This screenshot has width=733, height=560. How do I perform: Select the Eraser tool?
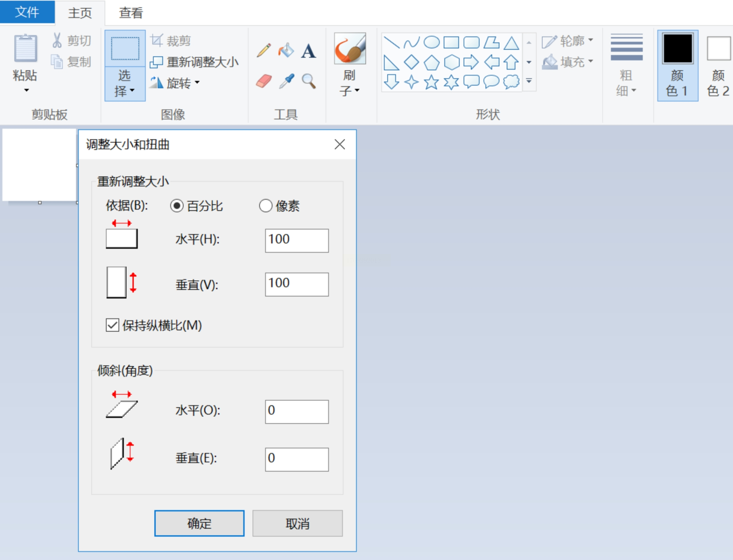(x=264, y=81)
